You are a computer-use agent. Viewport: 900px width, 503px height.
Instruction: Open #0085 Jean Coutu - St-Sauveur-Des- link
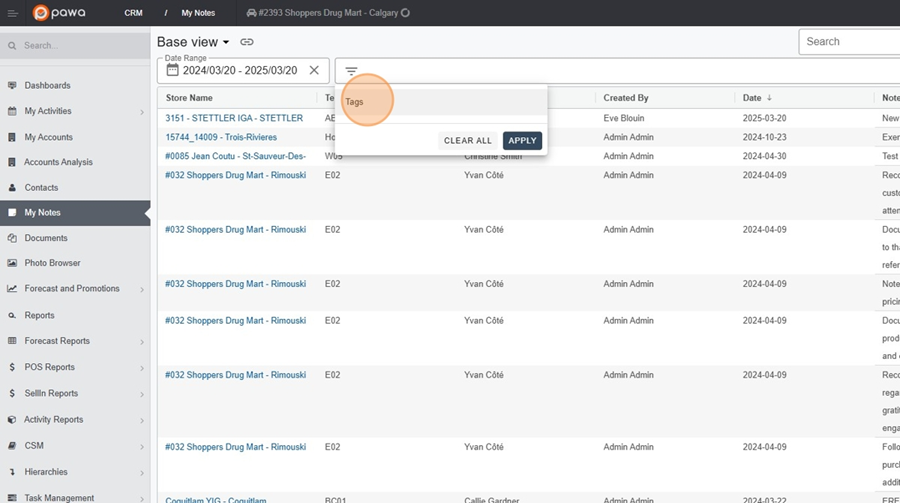pos(235,156)
